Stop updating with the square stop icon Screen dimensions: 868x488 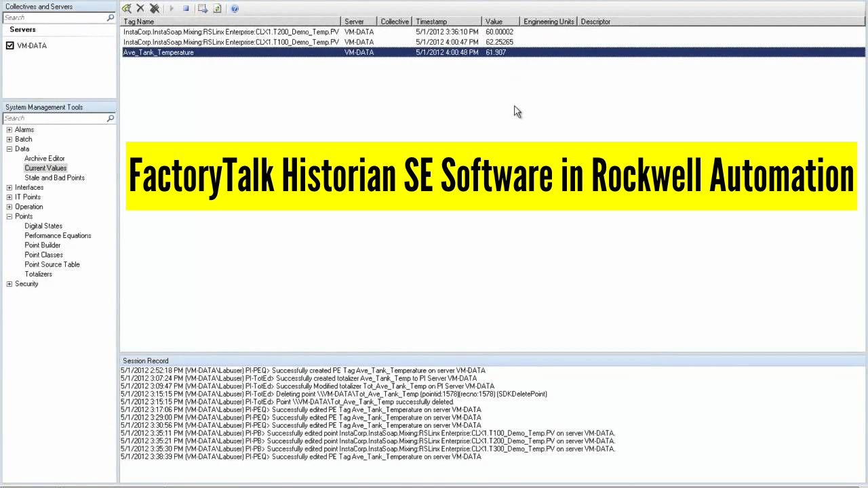(x=186, y=8)
